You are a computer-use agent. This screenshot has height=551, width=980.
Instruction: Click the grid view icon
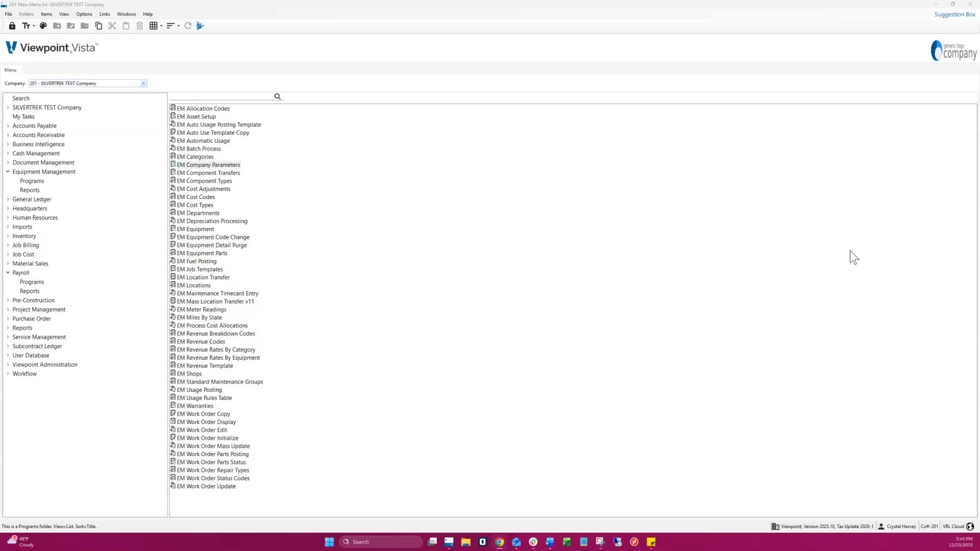click(153, 26)
